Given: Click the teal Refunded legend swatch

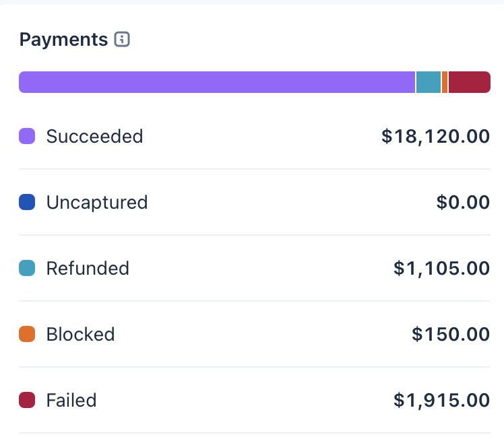Looking at the screenshot, I should 27,268.
